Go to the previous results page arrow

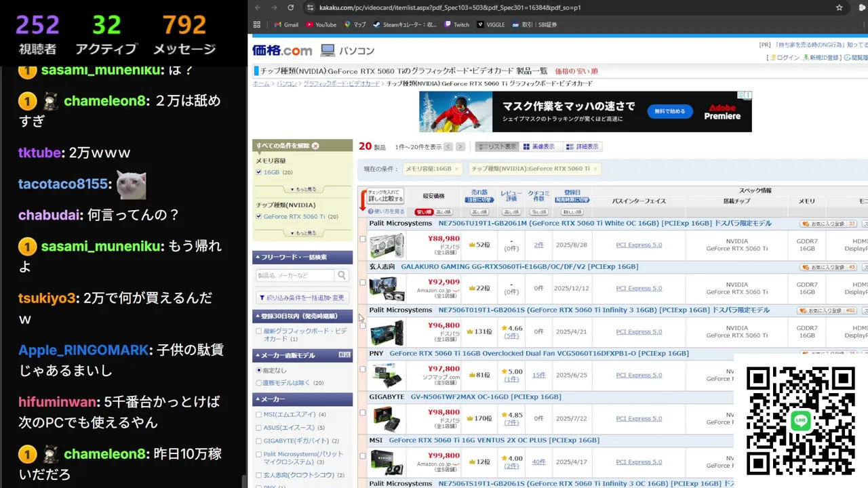click(x=448, y=146)
